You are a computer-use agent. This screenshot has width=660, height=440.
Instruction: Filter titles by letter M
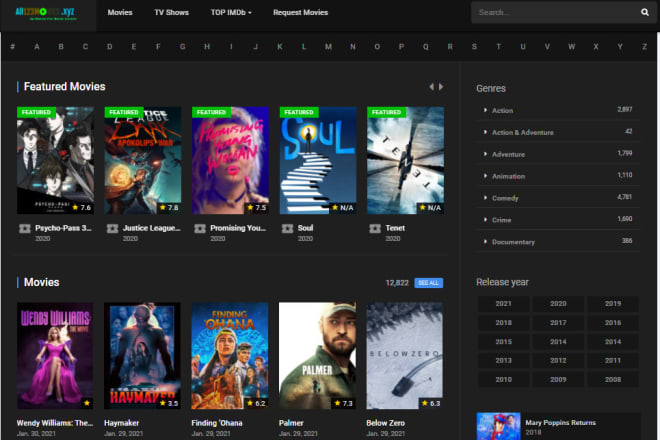[x=328, y=47]
